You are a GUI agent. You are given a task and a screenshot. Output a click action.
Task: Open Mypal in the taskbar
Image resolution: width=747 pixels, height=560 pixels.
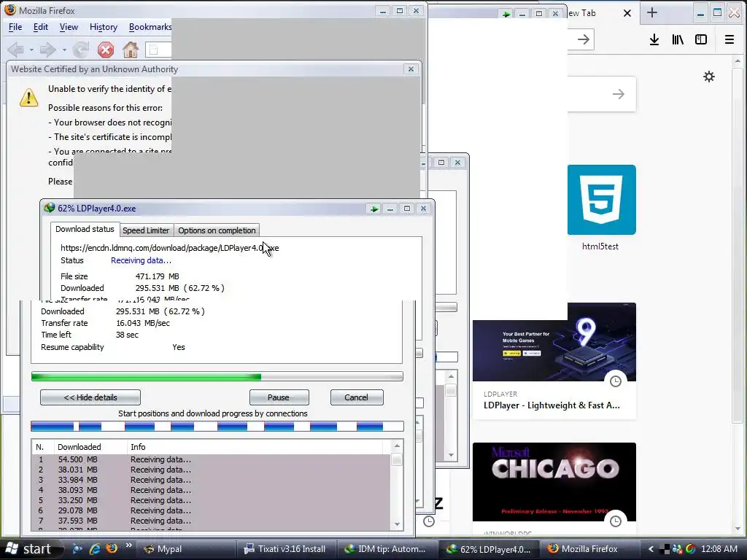pyautogui.click(x=186, y=549)
